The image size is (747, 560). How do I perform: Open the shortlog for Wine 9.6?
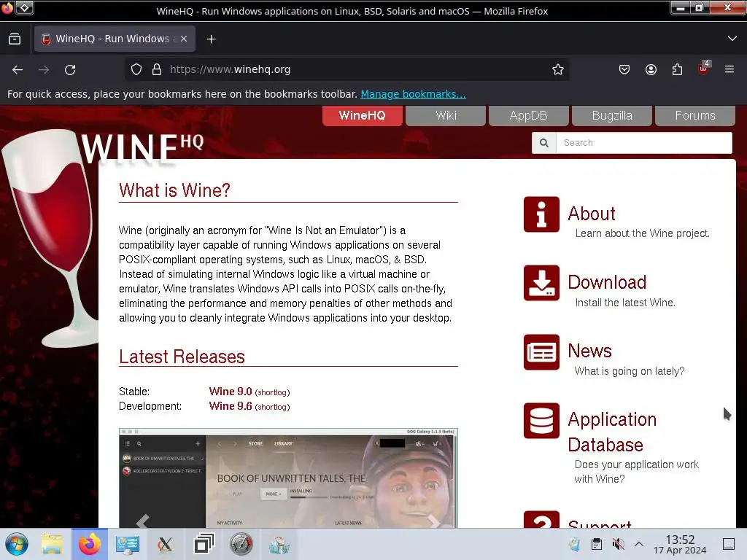[273, 407]
